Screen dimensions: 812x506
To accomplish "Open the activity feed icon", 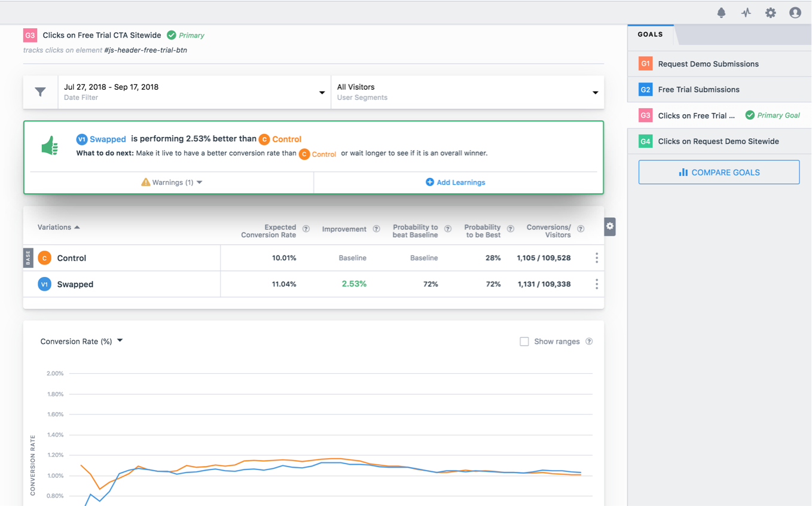I will 746,12.
